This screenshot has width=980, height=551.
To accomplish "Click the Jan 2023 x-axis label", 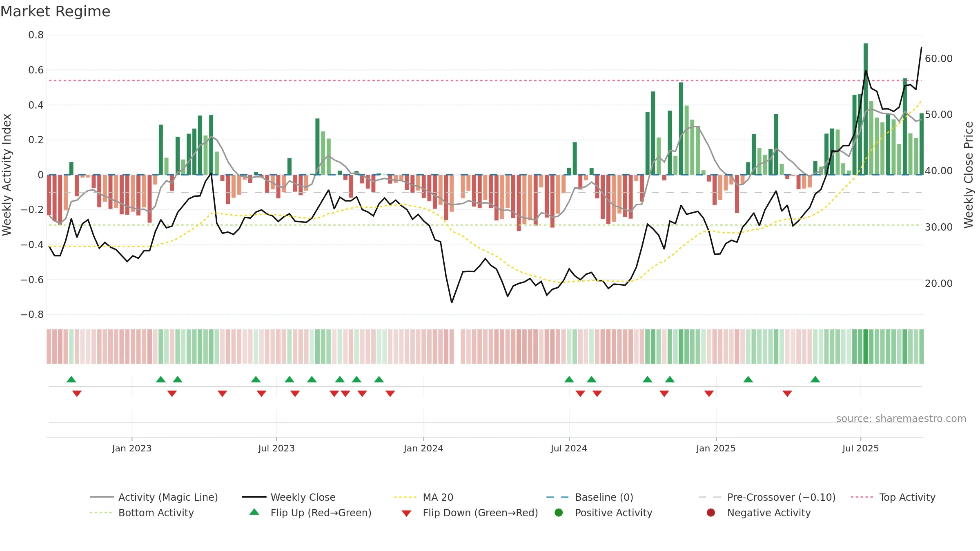I will [132, 448].
